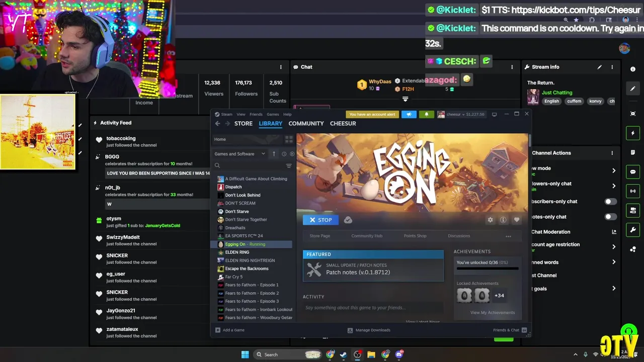This screenshot has height=362, width=644.
Task: Expand the Games and Software dropdown
Action: click(239, 154)
